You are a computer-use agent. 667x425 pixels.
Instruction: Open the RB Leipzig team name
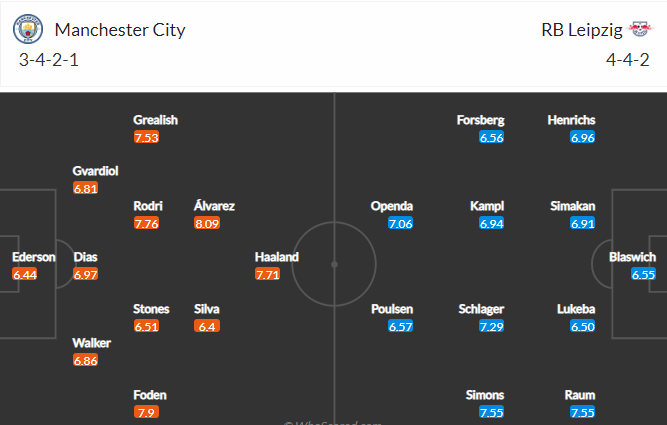582,30
